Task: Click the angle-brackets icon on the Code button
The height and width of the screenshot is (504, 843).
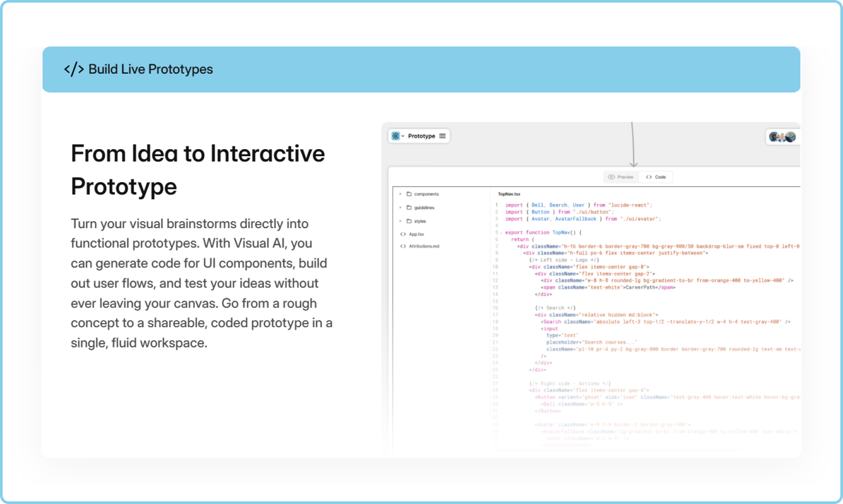Action: click(x=649, y=177)
